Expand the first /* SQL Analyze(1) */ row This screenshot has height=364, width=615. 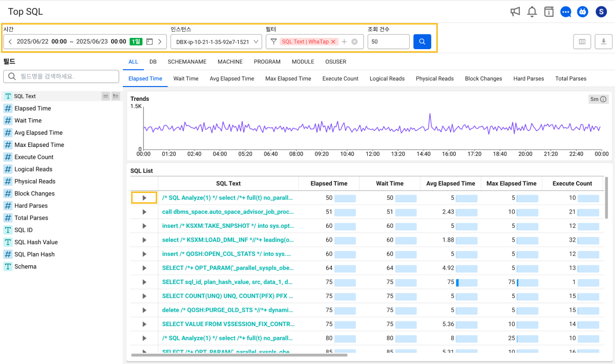[x=144, y=198]
